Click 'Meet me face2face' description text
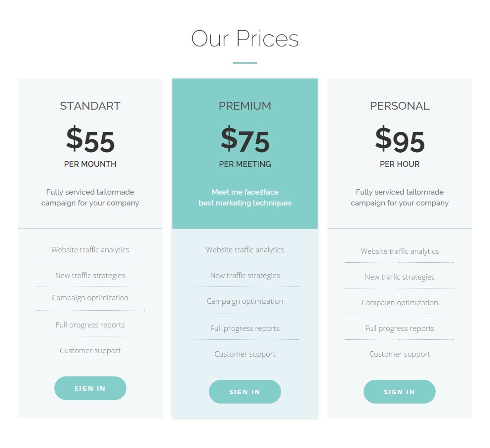Image resolution: width=490 pixels, height=448 pixels. tap(245, 192)
